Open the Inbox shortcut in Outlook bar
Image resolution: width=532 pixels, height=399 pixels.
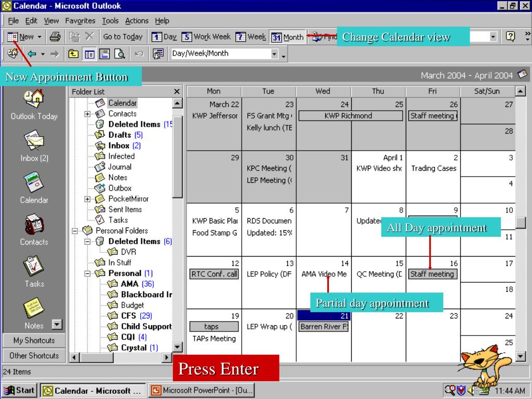(34, 147)
